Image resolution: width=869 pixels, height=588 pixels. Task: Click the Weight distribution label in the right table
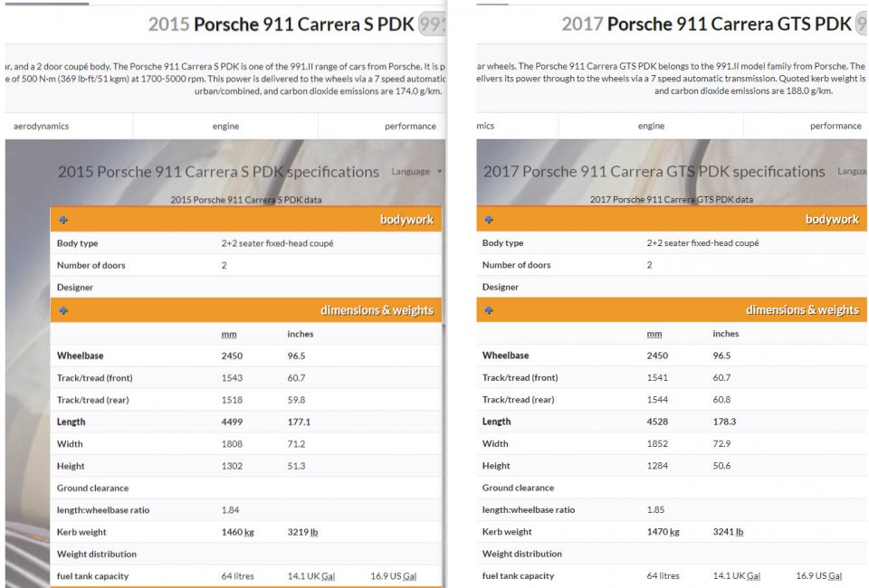(522, 554)
